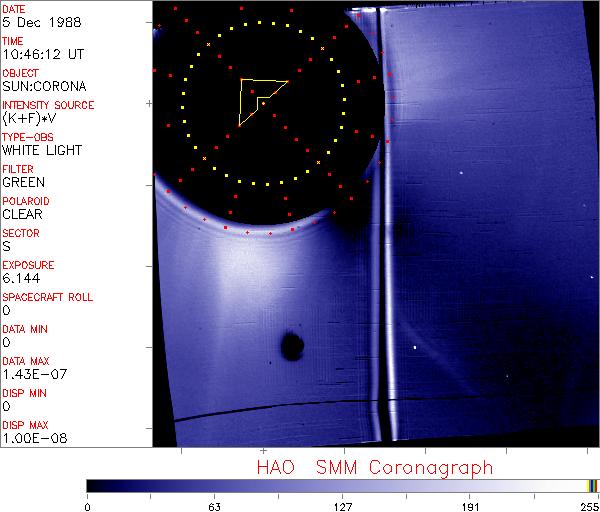Select the date value 5 Dec 1988

(x=35, y=22)
